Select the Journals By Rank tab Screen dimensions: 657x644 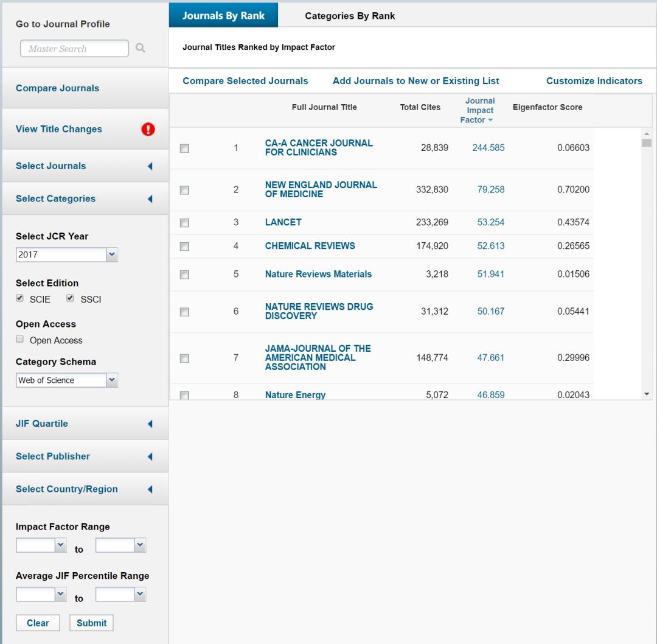tap(223, 16)
